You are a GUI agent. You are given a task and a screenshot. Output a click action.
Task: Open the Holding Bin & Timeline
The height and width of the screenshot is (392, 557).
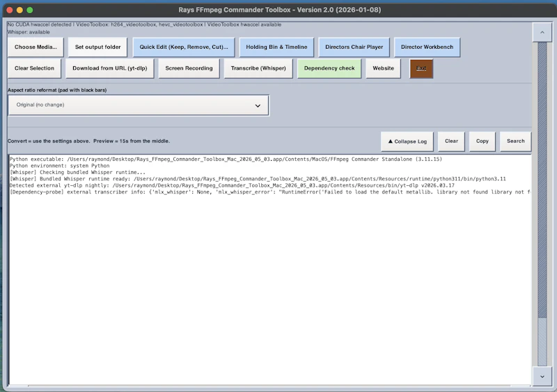pyautogui.click(x=276, y=47)
